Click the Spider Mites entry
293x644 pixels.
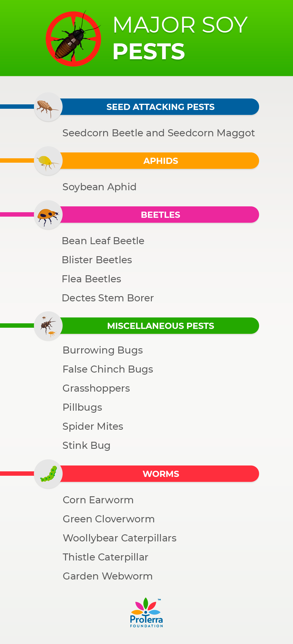(93, 426)
